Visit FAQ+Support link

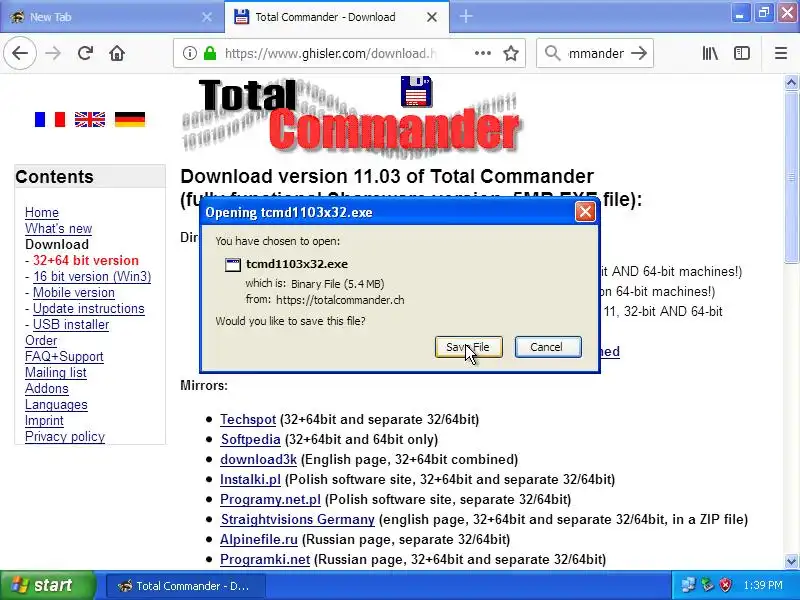[64, 357]
